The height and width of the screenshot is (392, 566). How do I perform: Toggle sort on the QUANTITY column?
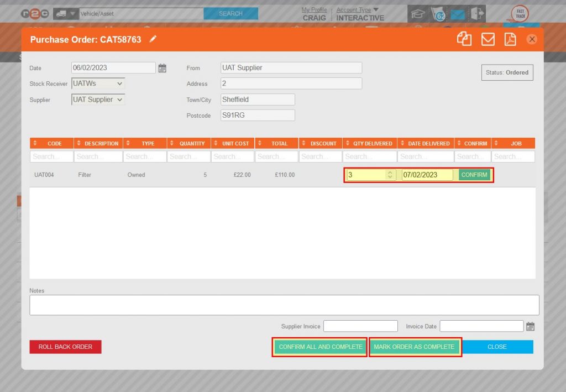click(x=171, y=143)
